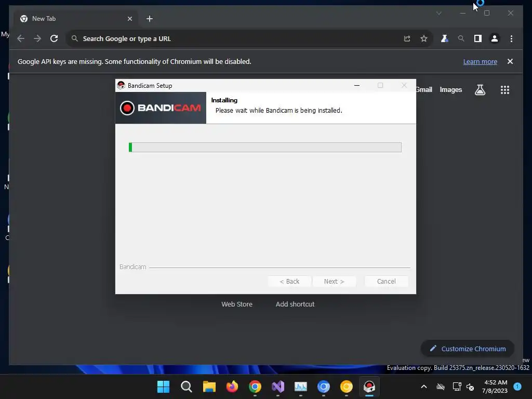Open File Explorer from the taskbar
This screenshot has width=532, height=399.
[x=209, y=387]
